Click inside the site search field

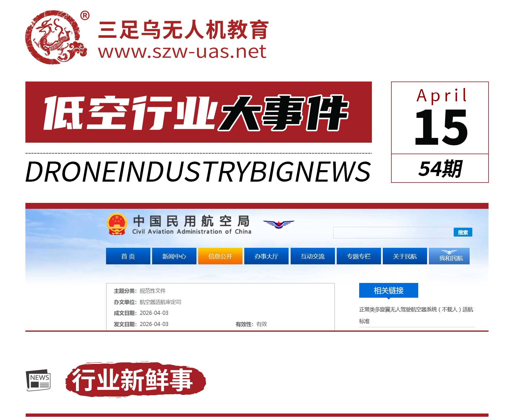(x=393, y=232)
